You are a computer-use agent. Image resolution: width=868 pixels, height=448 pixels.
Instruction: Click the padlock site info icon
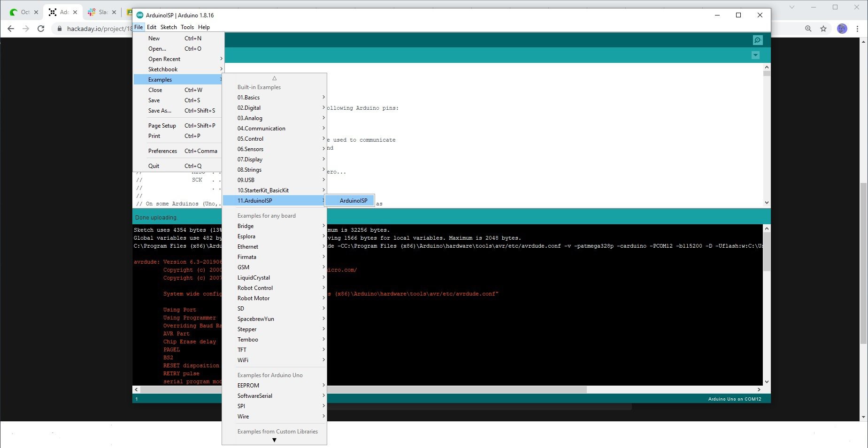[59, 29]
